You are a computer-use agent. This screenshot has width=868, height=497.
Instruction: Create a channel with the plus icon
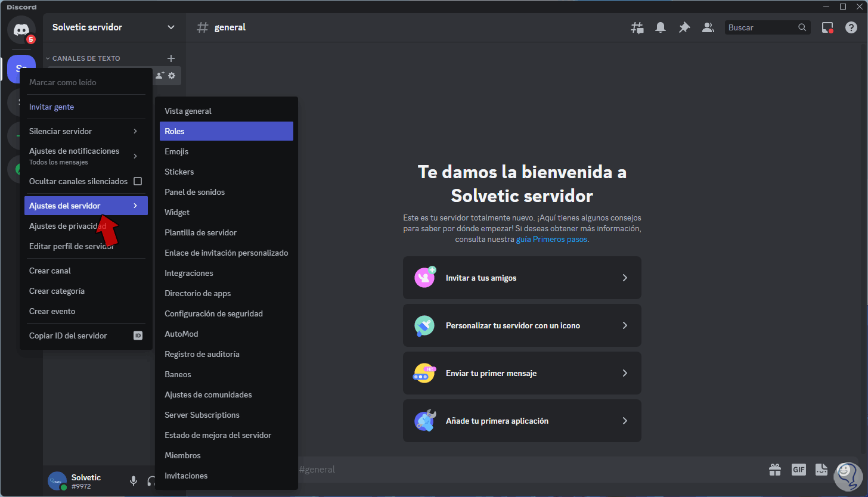tap(171, 58)
